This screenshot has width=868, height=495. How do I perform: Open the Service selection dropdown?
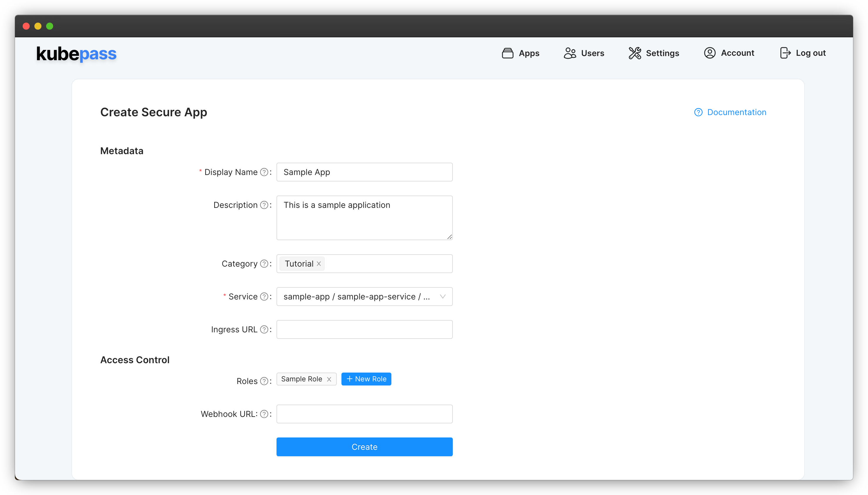point(364,297)
